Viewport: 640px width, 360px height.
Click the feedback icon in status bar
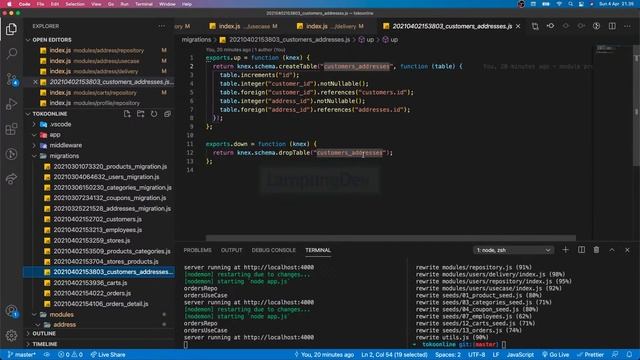tap(615, 354)
